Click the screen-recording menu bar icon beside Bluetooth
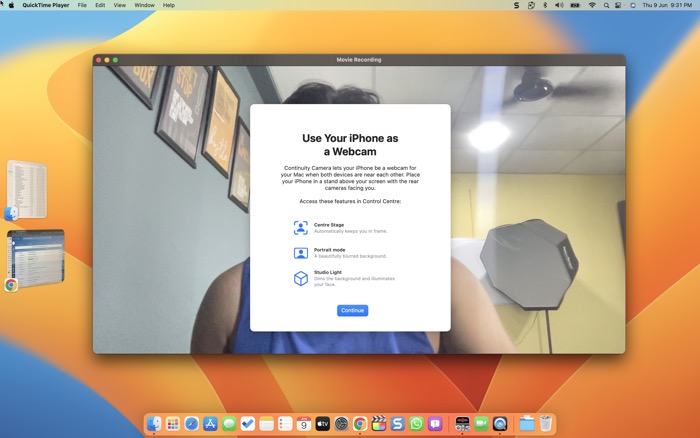This screenshot has width=700, height=438. [x=531, y=5]
